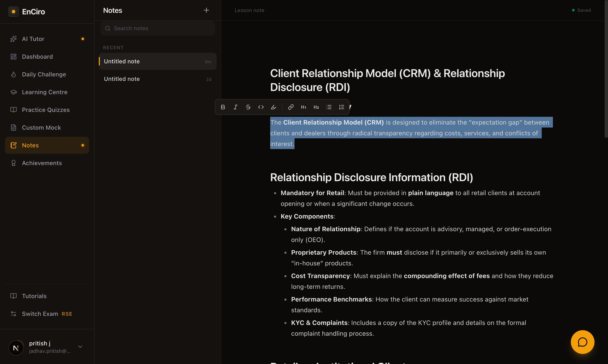Image resolution: width=608 pixels, height=364 pixels.
Task: Click the search magnifier icon
Action: click(107, 28)
